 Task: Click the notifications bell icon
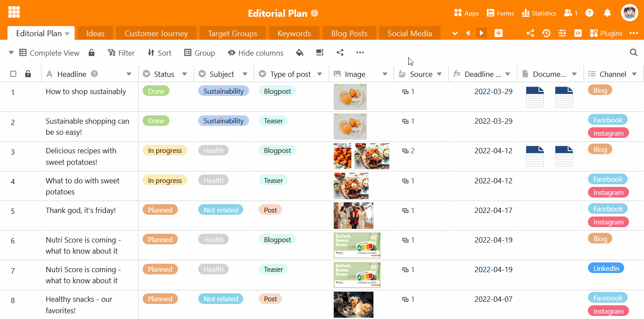608,13
